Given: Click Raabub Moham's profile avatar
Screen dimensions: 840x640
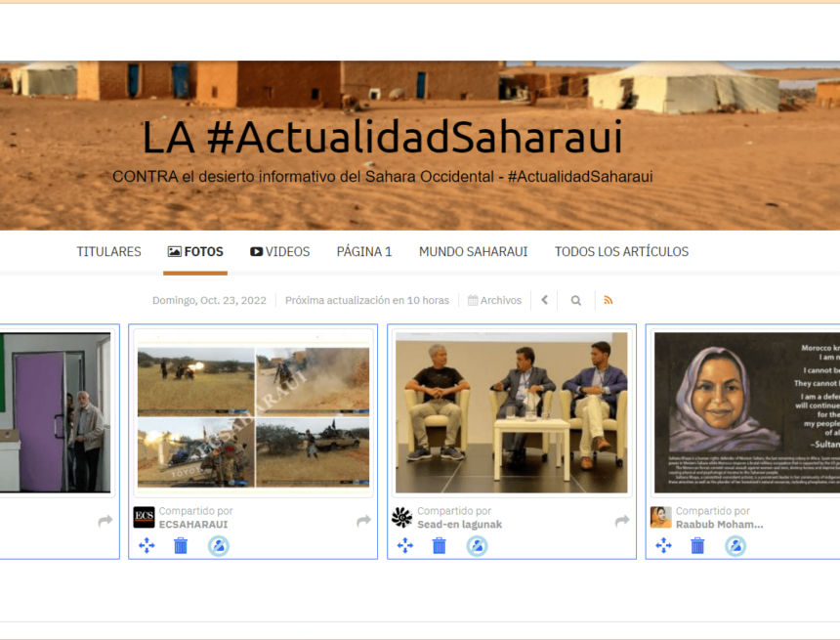Looking at the screenshot, I should [x=660, y=516].
